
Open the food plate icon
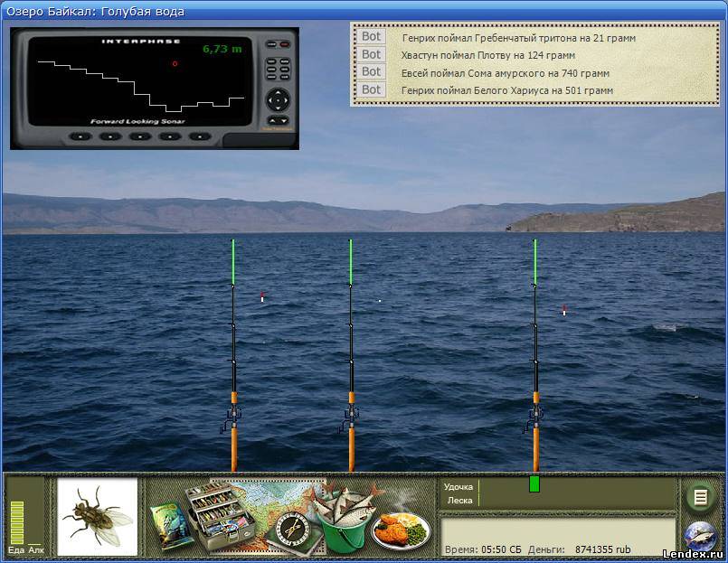[x=401, y=530]
